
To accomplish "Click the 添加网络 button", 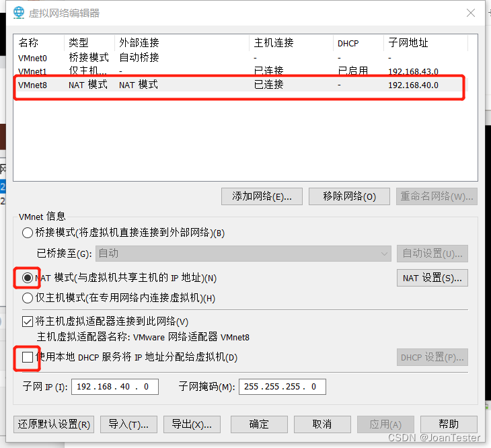I will pyautogui.click(x=262, y=196).
